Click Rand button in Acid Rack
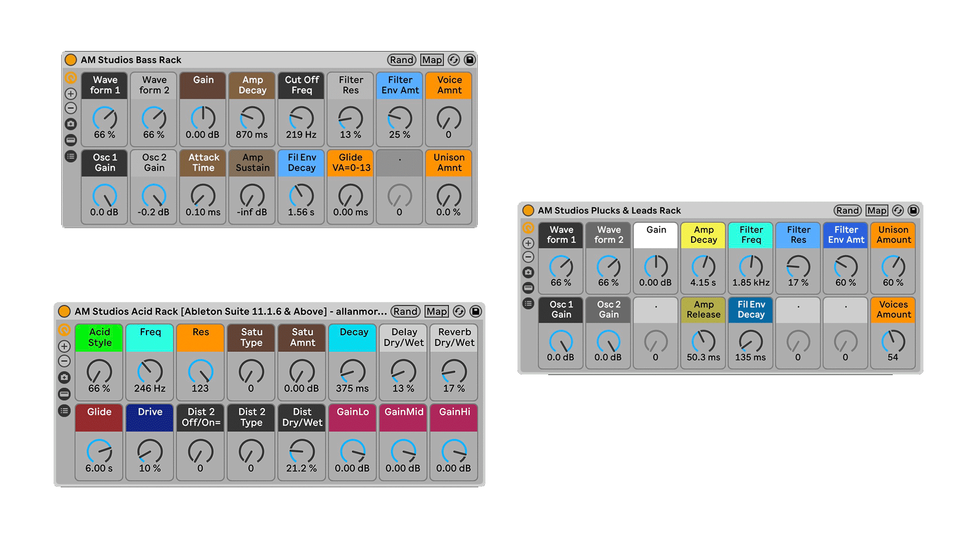The width and height of the screenshot is (980, 551). click(x=406, y=311)
